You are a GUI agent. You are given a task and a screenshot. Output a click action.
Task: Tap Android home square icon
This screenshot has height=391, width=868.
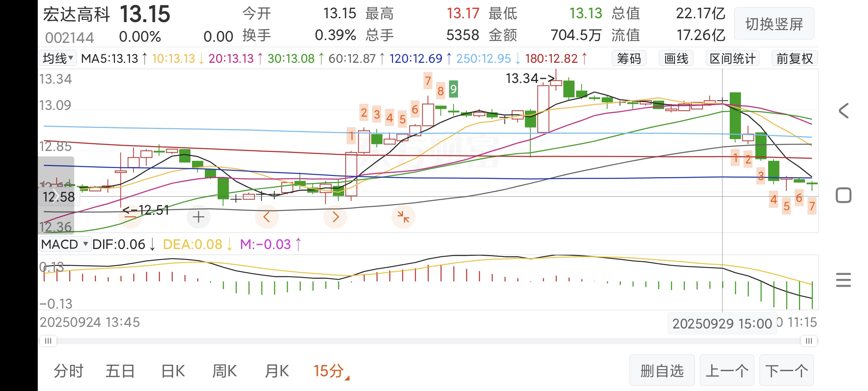point(843,195)
